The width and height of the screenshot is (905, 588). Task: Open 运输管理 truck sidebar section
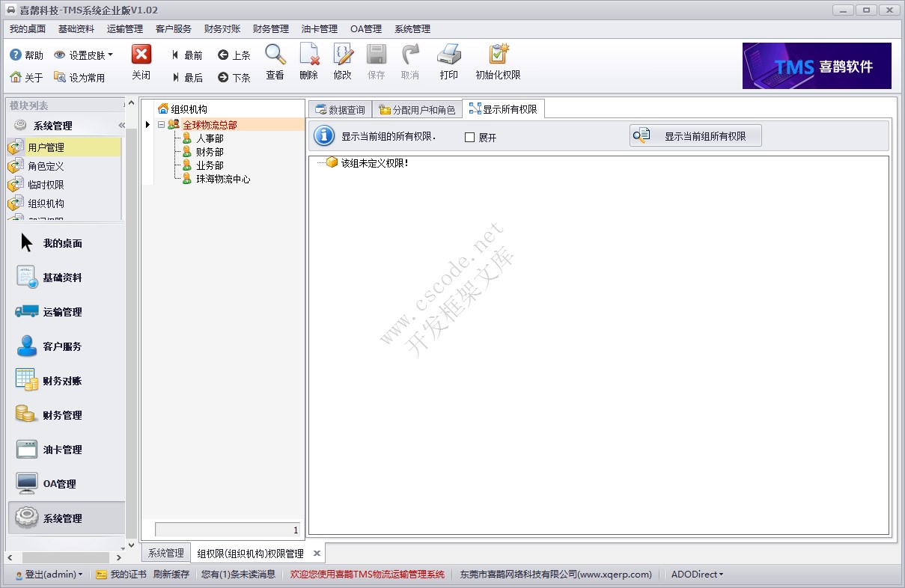[x=66, y=312]
